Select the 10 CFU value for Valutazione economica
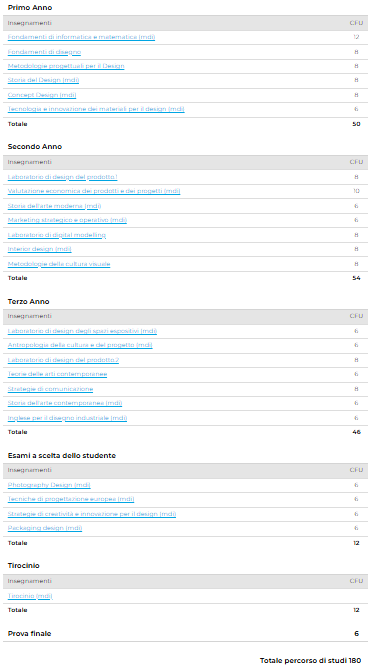The width and height of the screenshot is (374, 666). click(356, 192)
